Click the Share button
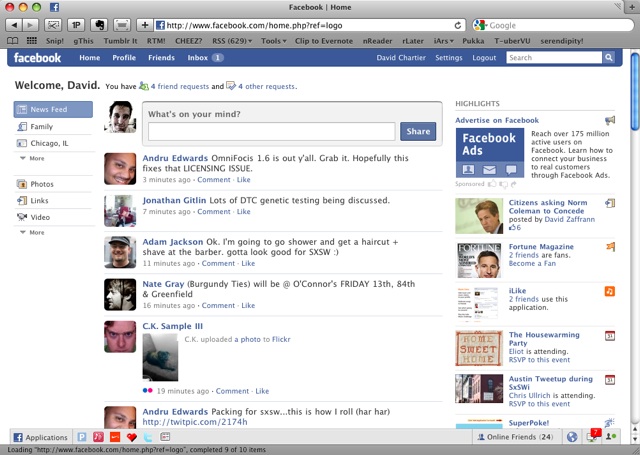Screen dimensions: 640x455 click(x=418, y=131)
